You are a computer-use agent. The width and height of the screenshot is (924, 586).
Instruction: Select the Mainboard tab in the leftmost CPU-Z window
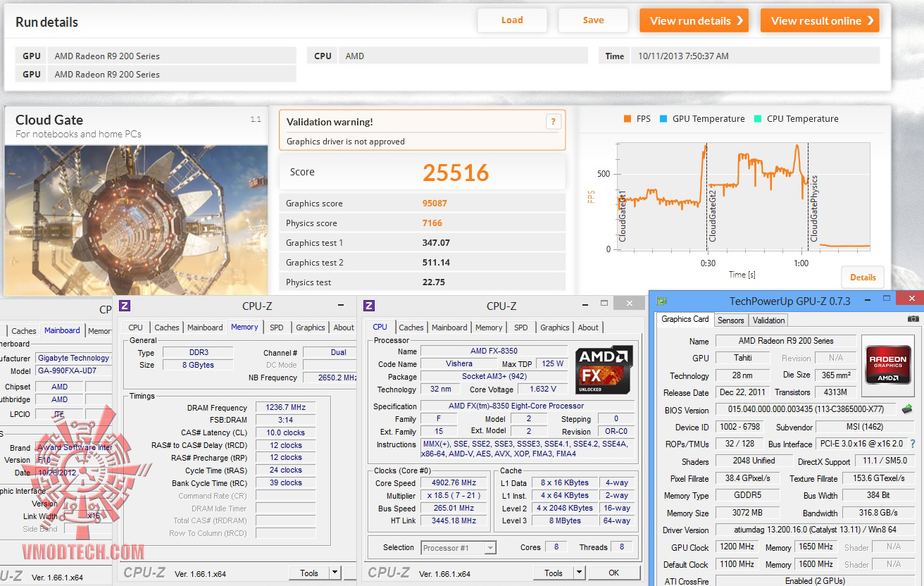click(62, 330)
